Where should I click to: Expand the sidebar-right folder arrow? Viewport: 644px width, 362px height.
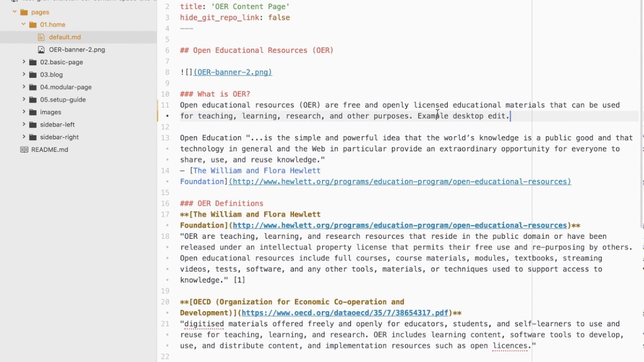tap(24, 137)
